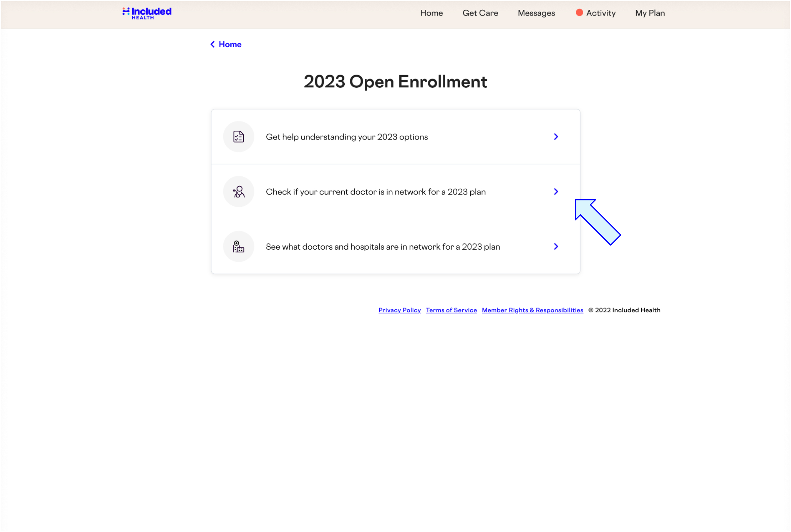
Task: Click the document checklist icon
Action: click(238, 137)
